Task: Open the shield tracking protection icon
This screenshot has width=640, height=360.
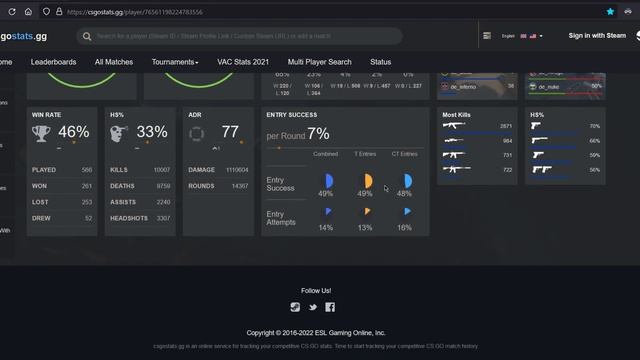Action: (x=46, y=12)
